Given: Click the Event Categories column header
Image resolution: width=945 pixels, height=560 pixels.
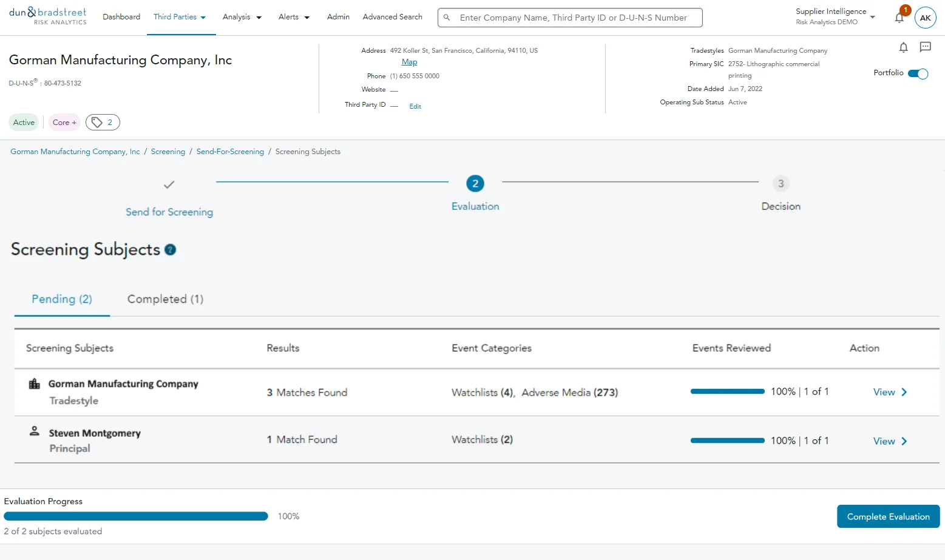Looking at the screenshot, I should (492, 348).
